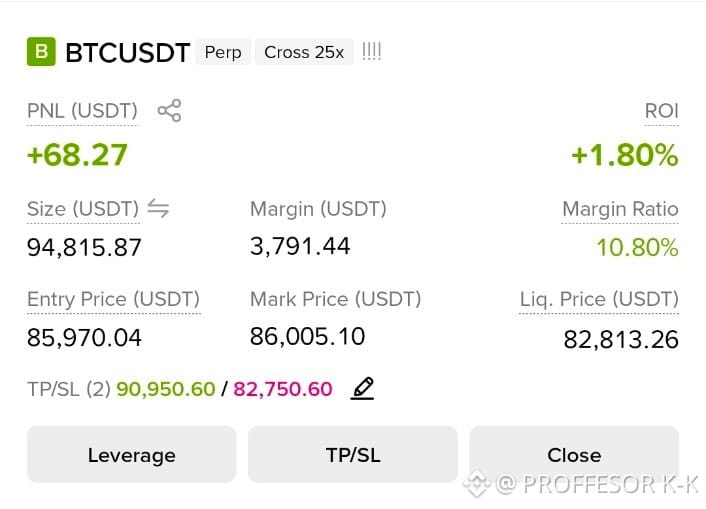Tap the ROI label for details
Screen dimensions: 706x509
pyautogui.click(x=661, y=111)
